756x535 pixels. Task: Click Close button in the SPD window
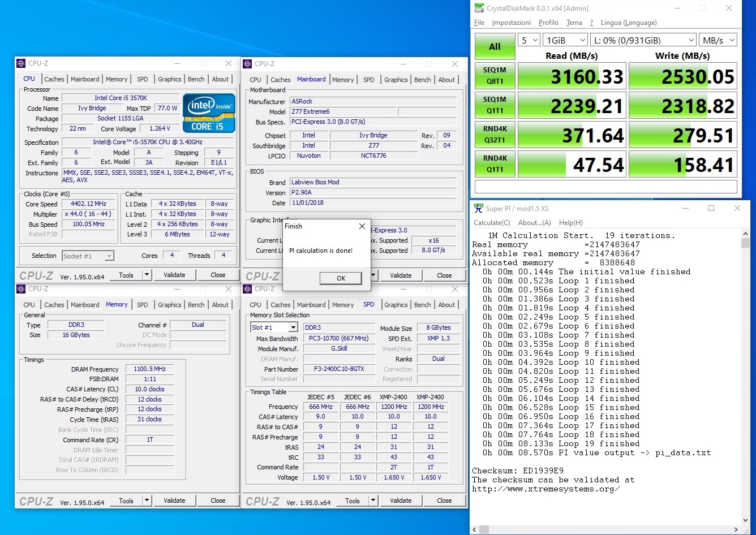pyautogui.click(x=444, y=501)
